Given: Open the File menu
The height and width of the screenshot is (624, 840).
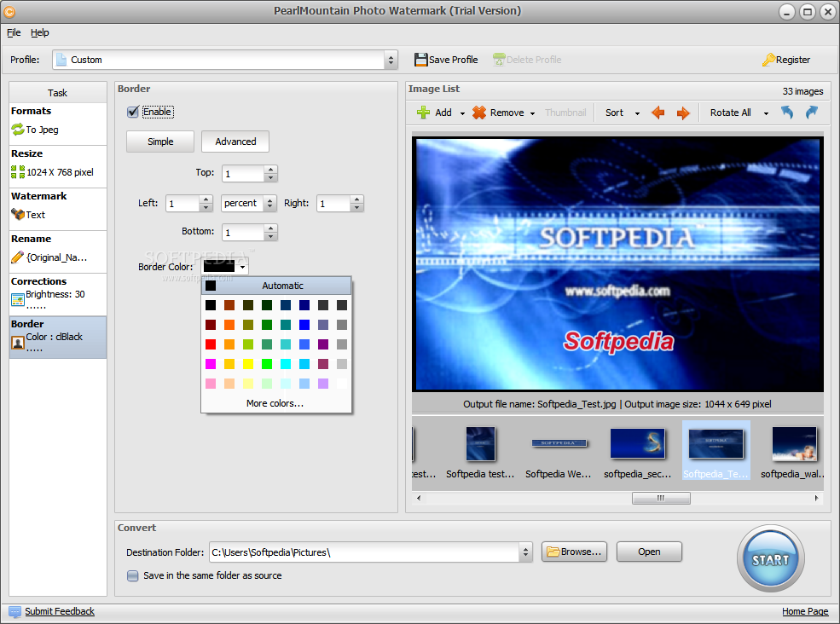Looking at the screenshot, I should [x=14, y=32].
